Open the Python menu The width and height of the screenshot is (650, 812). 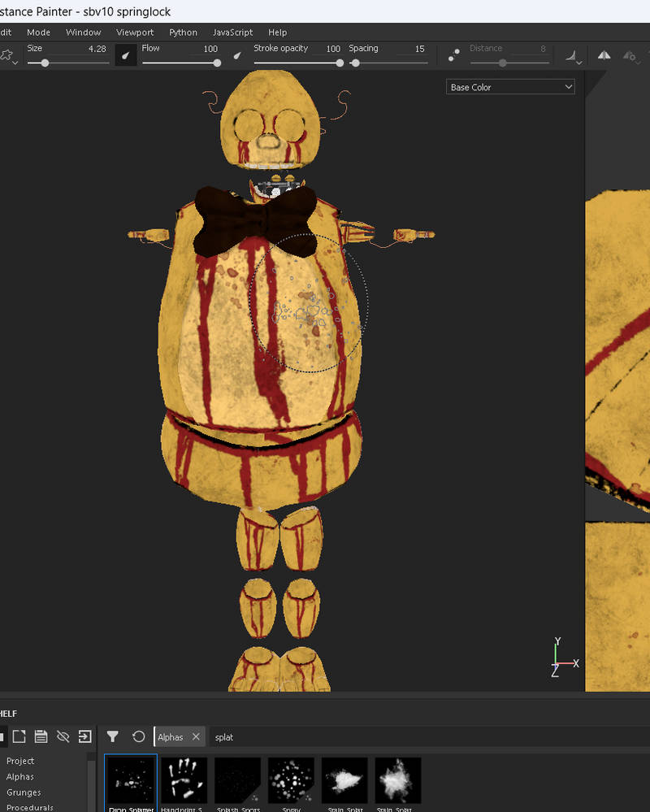point(183,33)
